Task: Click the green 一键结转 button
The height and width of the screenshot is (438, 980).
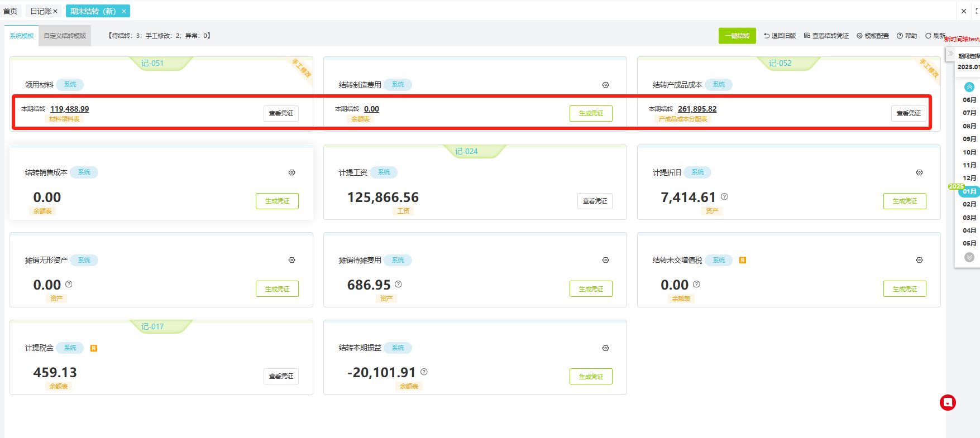Action: pos(737,36)
